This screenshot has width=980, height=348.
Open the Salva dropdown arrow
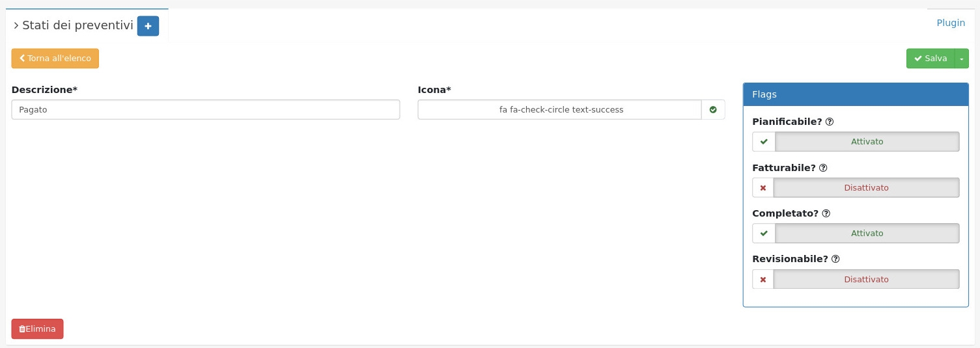[962, 59]
